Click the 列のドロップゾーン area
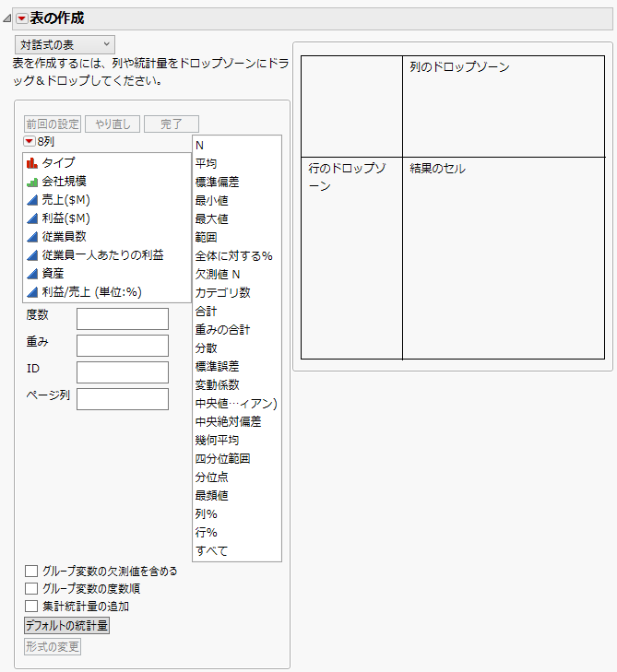This screenshot has width=617, height=672. coord(504,106)
